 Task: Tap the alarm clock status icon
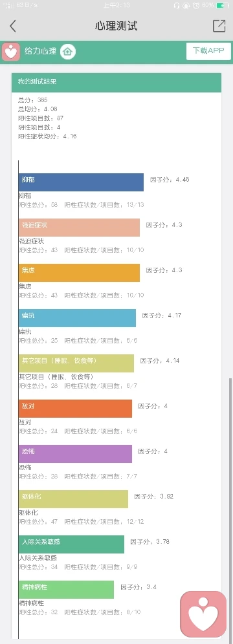[x=196, y=5]
